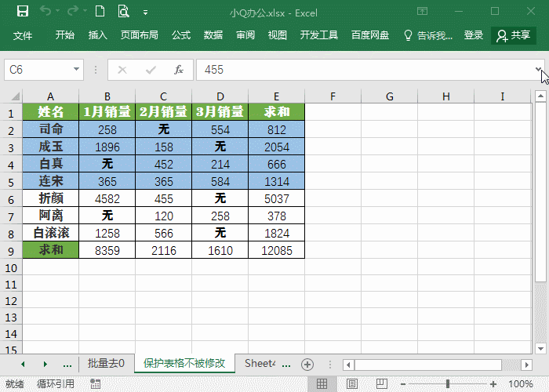Open print preview icon in quick access
The height and width of the screenshot is (392, 549).
pyautogui.click(x=123, y=11)
